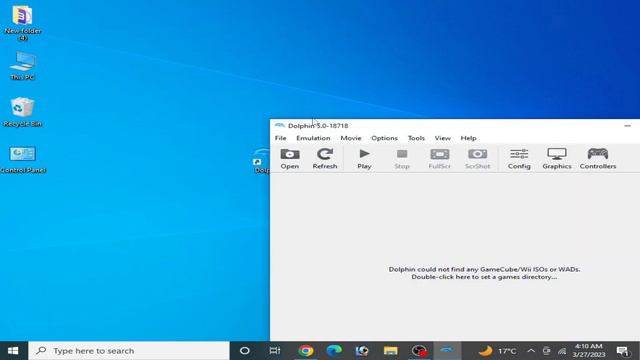Open the Movie menu
Screen dimensions: 640x360
click(351, 138)
